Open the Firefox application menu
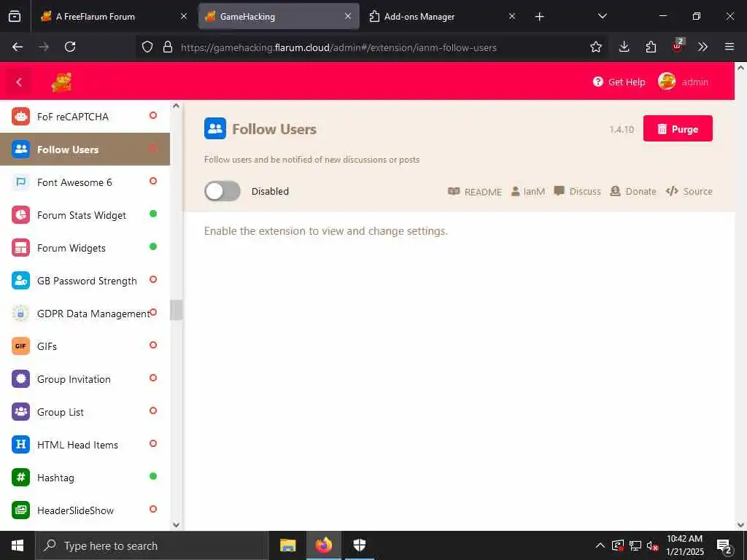747x560 pixels. point(729,47)
